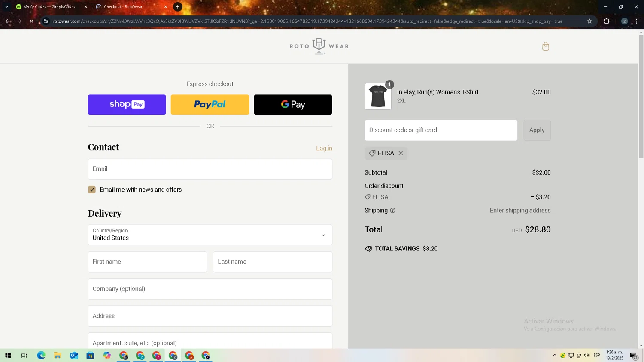The width and height of the screenshot is (644, 362).
Task: Go back in browser history
Action: click(x=8, y=21)
